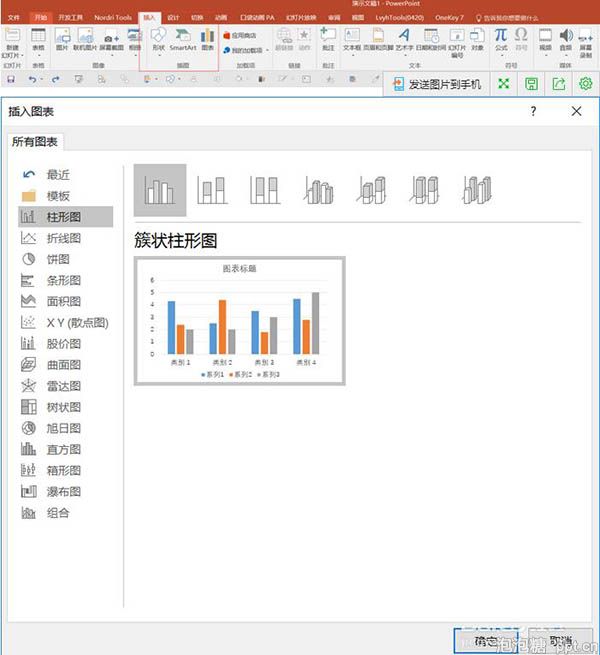Switch to the 开始 ribbon tab
The image size is (600, 655).
(41, 18)
